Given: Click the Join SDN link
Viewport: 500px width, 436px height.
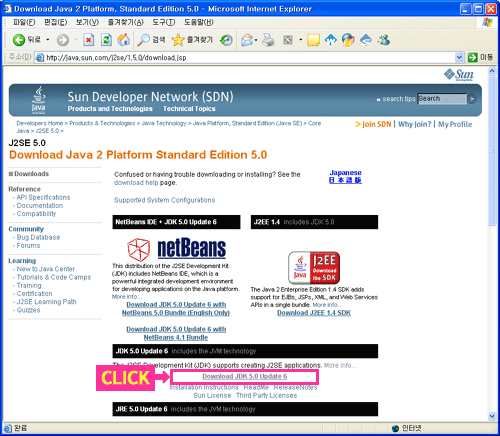Looking at the screenshot, I should (x=376, y=124).
